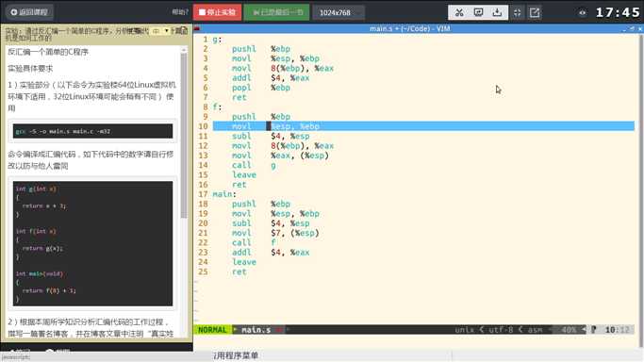Stop the experiment with the red button

pyautogui.click(x=217, y=12)
